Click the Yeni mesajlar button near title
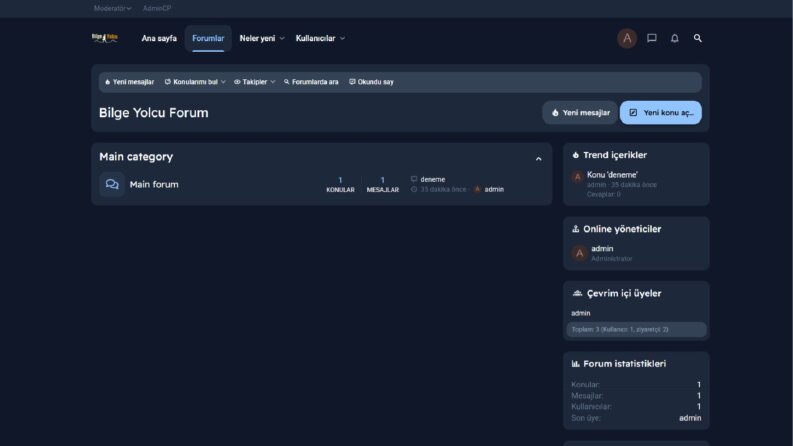 (580, 113)
